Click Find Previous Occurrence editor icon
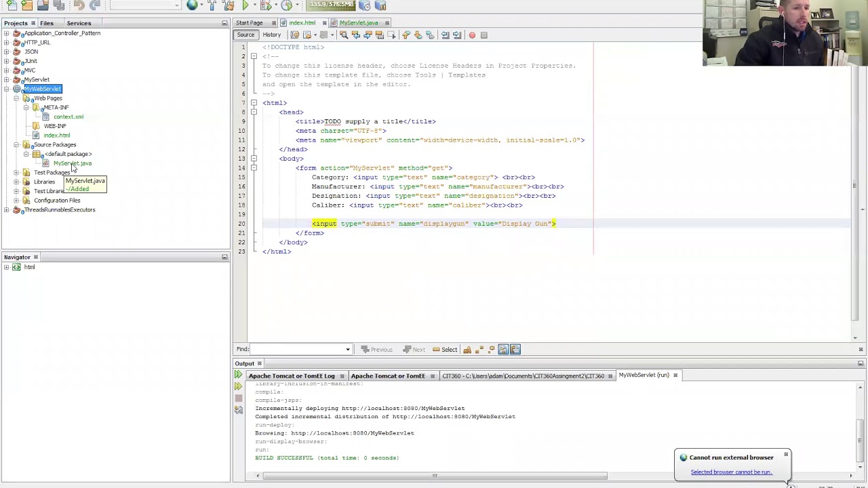 pyautogui.click(x=356, y=35)
